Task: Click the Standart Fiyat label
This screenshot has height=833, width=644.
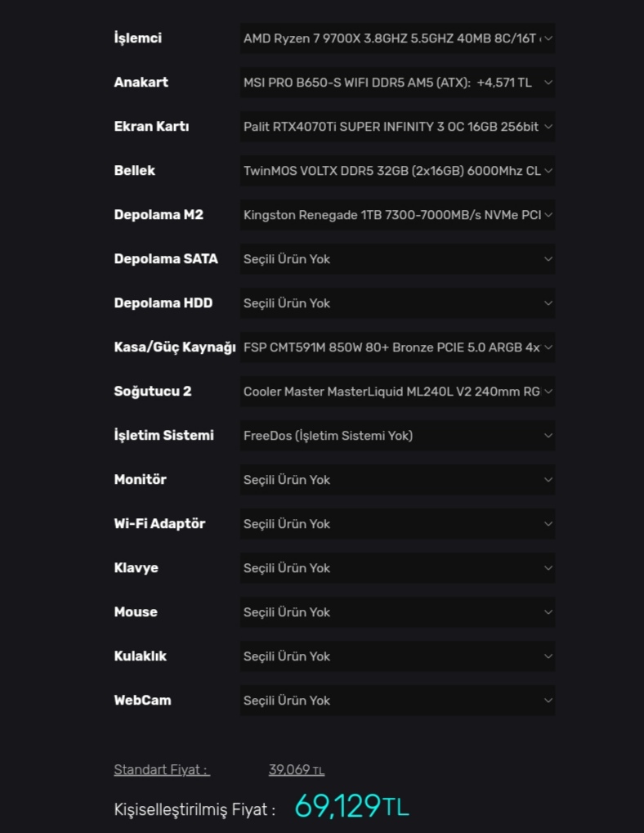Action: (x=161, y=770)
